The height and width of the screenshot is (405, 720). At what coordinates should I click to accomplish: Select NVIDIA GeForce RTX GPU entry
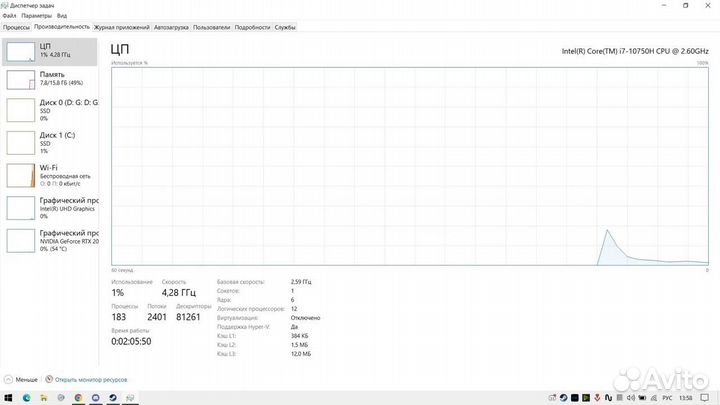(x=50, y=240)
